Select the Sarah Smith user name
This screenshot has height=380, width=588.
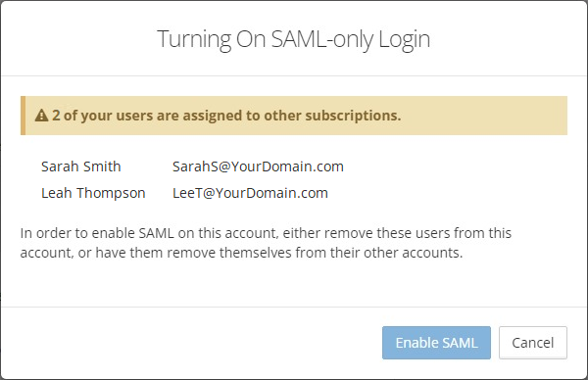click(81, 166)
